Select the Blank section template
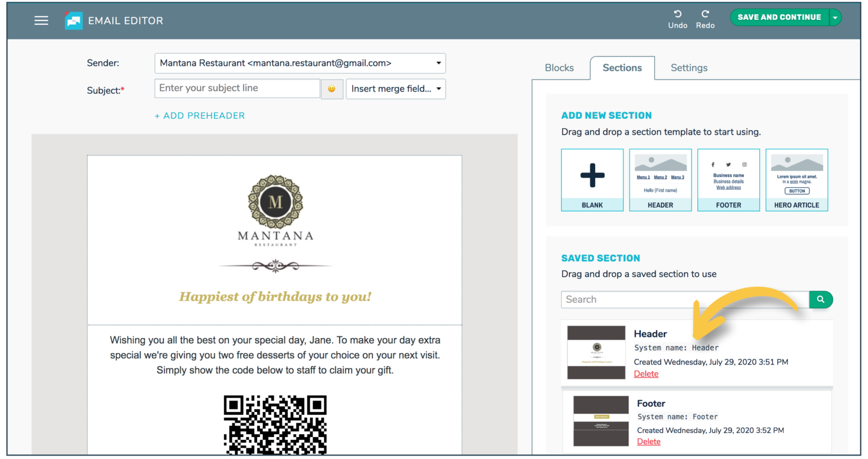 592,180
